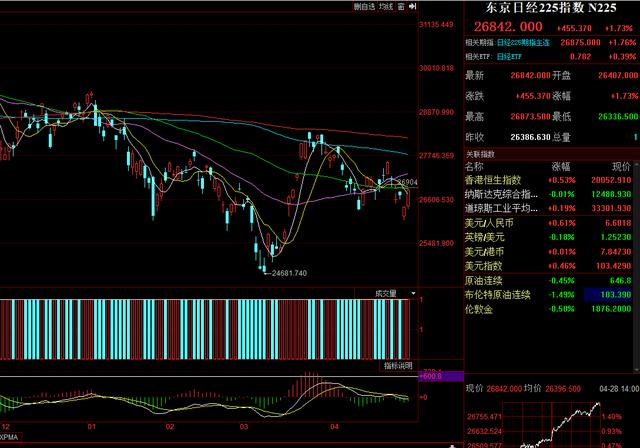Click the 均价 26396.500 value
The width and height of the screenshot is (640, 448).
tap(563, 389)
